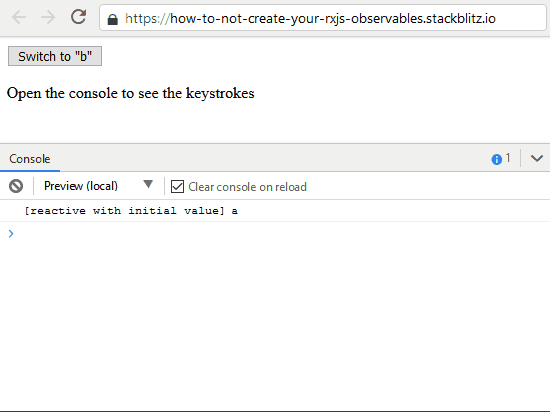Click the browser forward arrow
The height and width of the screenshot is (412, 550).
[x=48, y=18]
